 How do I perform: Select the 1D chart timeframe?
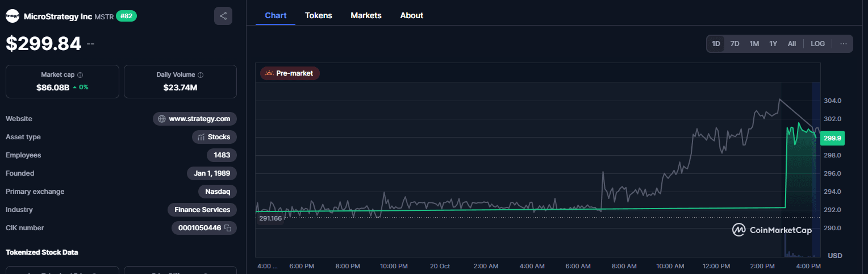coord(716,44)
